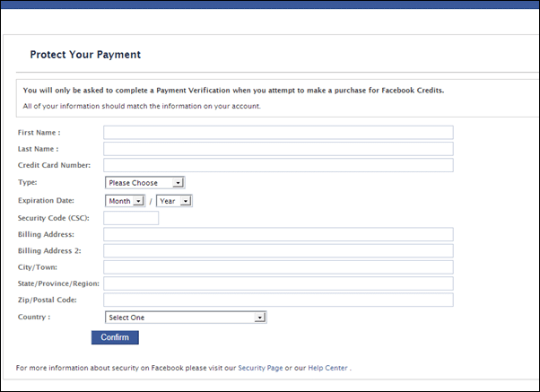540x392 pixels.
Task: Click the 'Protect Your Payment' heading
Action: 85,55
